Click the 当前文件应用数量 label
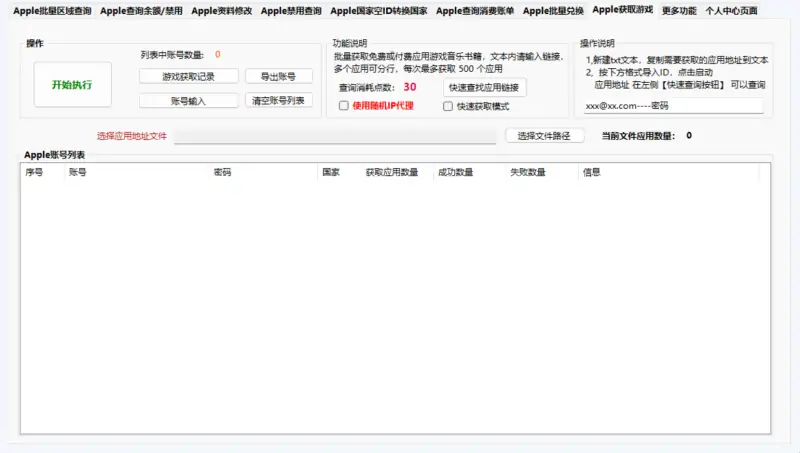 [638, 136]
